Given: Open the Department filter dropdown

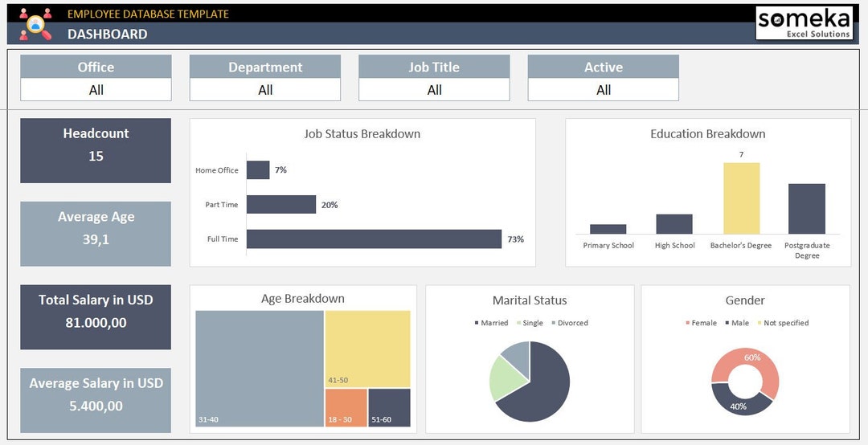Looking at the screenshot, I should pyautogui.click(x=265, y=90).
